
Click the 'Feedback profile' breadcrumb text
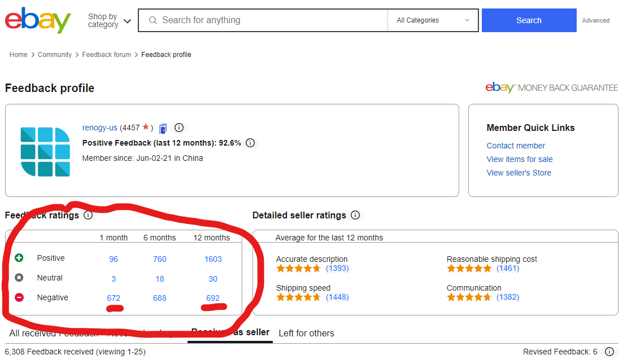tap(166, 55)
